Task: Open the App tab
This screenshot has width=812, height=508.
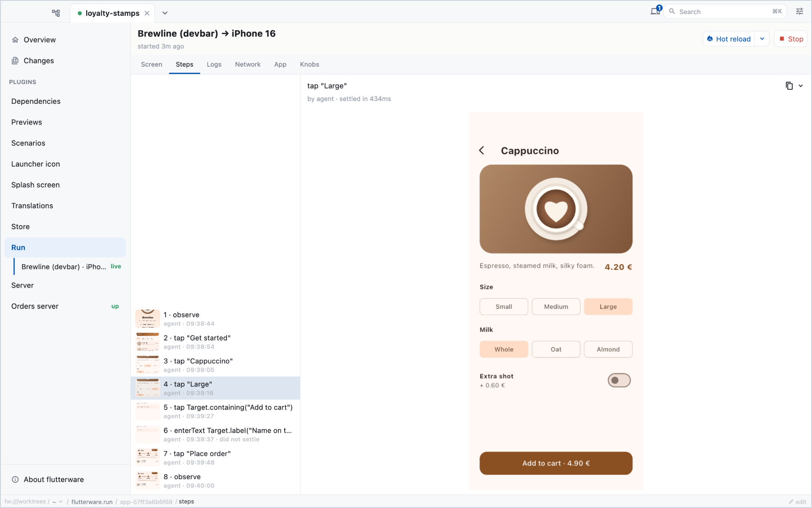Action: point(280,65)
